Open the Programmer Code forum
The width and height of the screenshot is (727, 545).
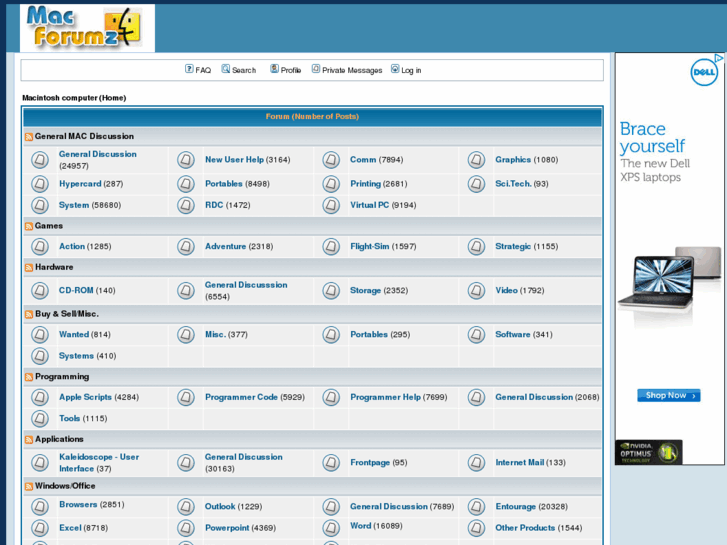[x=241, y=397]
